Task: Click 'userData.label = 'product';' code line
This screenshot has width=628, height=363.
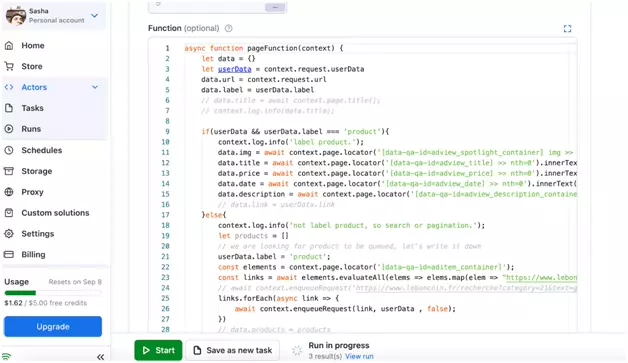Action: (274, 256)
